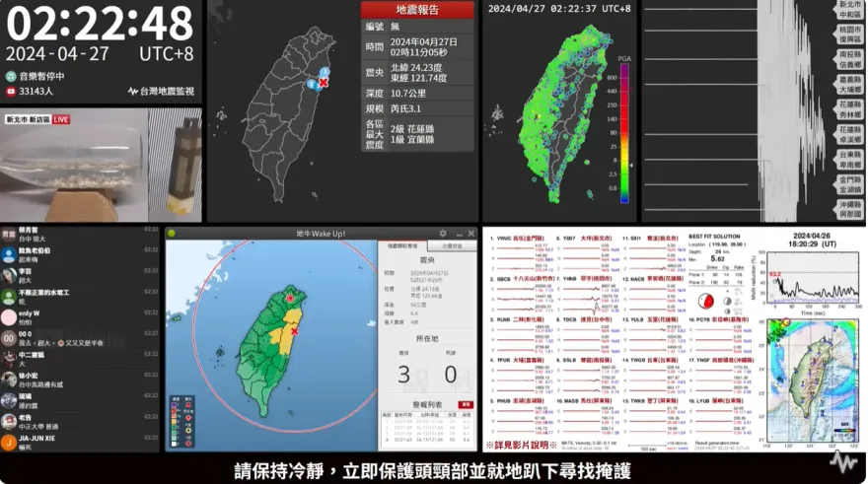Click the red LIVE badge on camera feed
The image size is (868, 484).
pyautogui.click(x=60, y=119)
